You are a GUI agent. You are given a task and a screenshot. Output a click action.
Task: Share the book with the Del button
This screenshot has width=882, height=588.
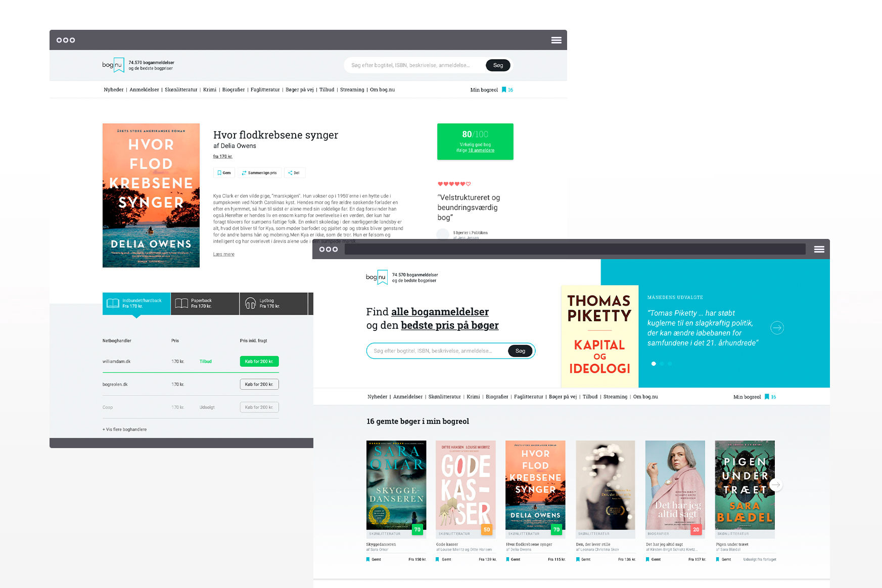(294, 173)
